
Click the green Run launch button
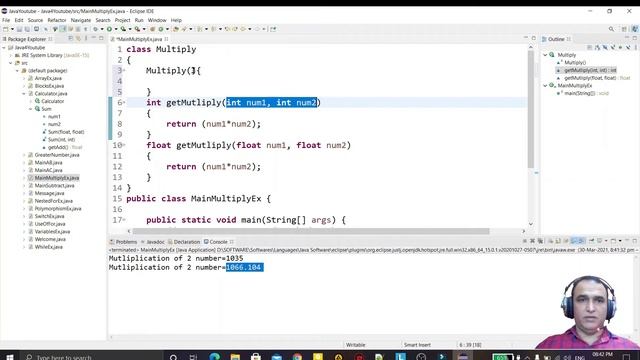109,29
